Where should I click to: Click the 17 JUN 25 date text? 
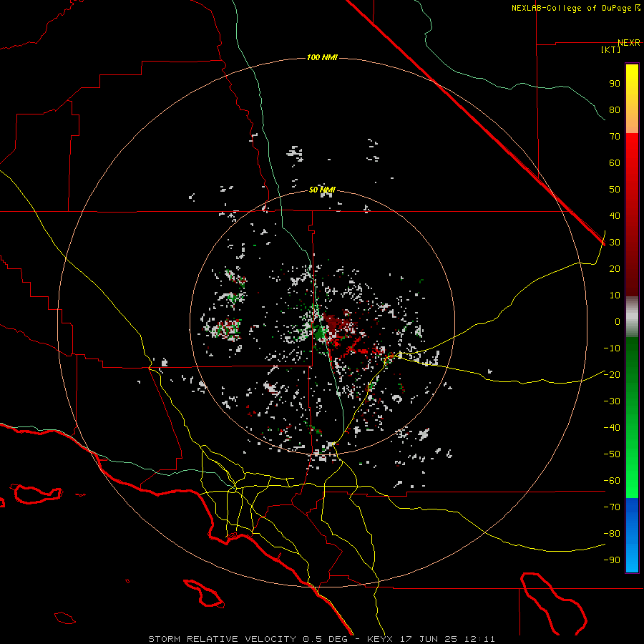pos(429,639)
